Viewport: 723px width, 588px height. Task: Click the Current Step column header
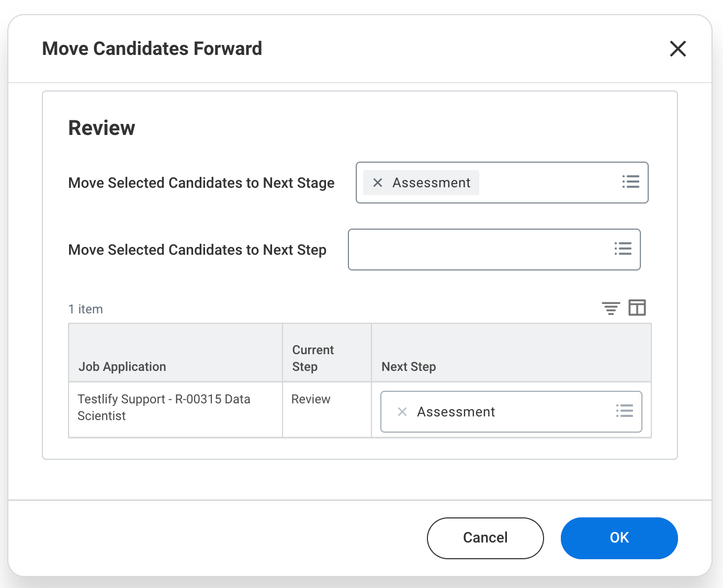click(x=313, y=358)
